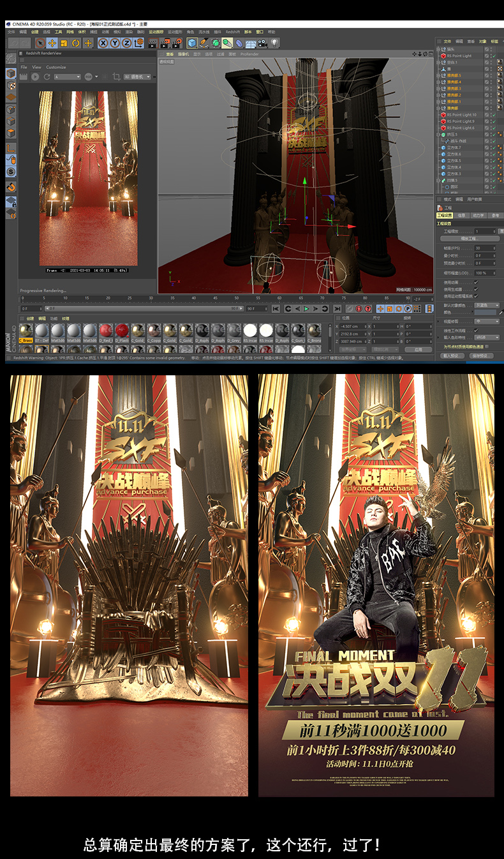This screenshot has height=859, width=504.
Task: Toggle 线性工作流程 checkbox
Action: click(476, 331)
